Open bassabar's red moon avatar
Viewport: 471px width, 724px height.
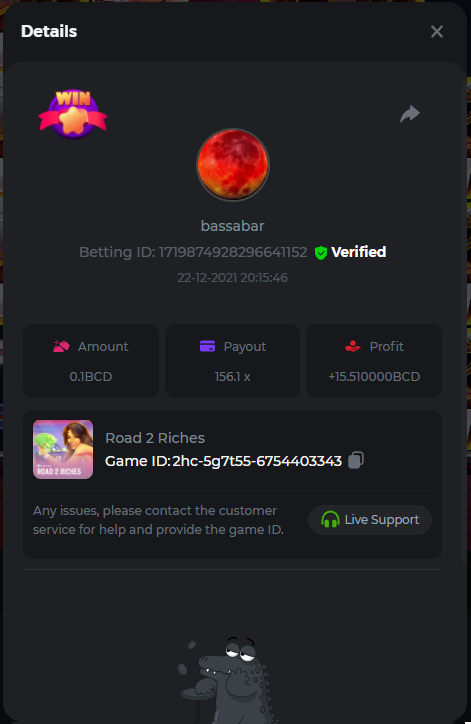pos(233,165)
